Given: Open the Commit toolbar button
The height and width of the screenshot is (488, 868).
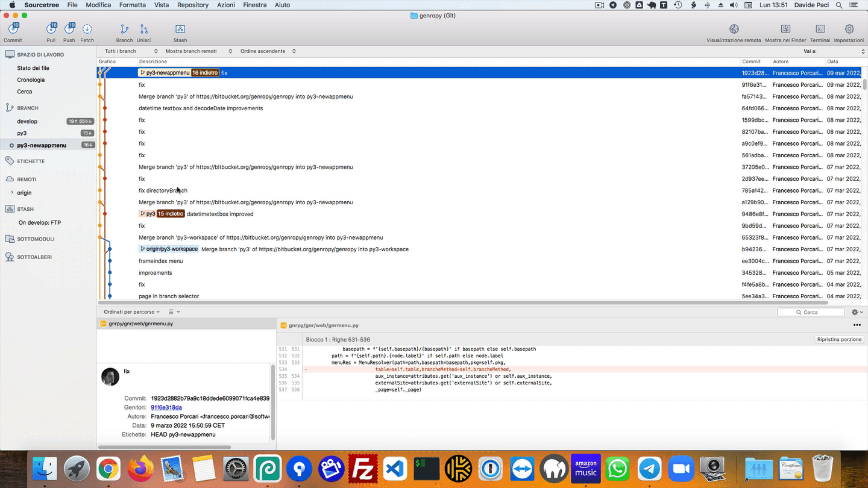Looking at the screenshot, I should (x=13, y=29).
